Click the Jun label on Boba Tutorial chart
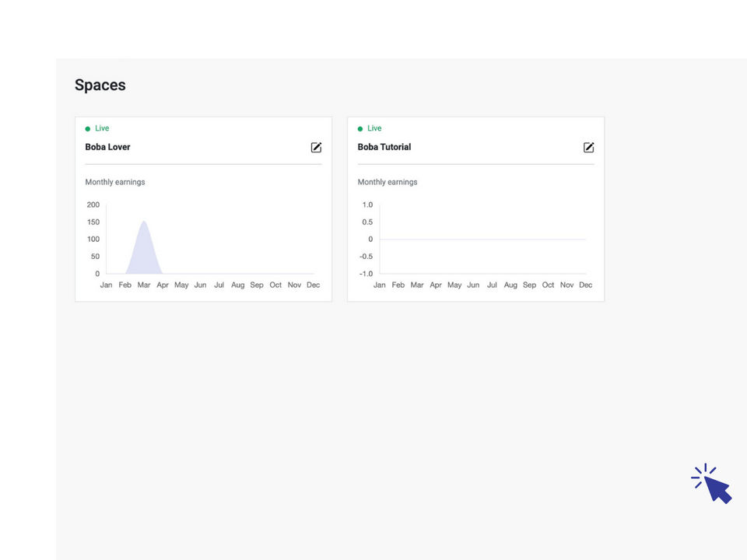The width and height of the screenshot is (747, 560). click(x=473, y=285)
